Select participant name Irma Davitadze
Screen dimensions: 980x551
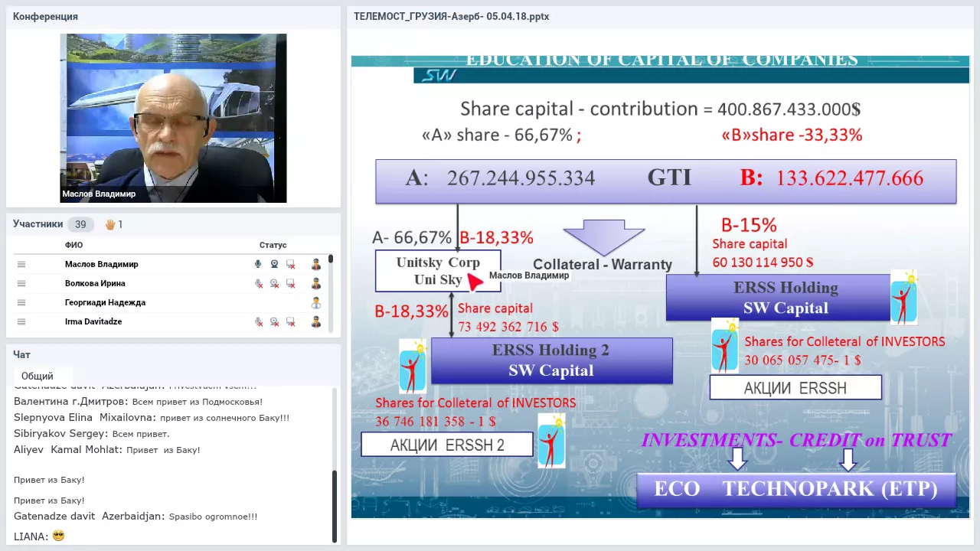point(93,321)
